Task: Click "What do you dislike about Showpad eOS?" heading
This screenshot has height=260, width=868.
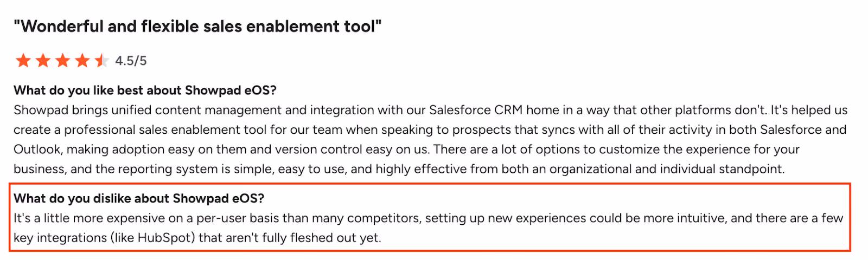Action: 139,199
